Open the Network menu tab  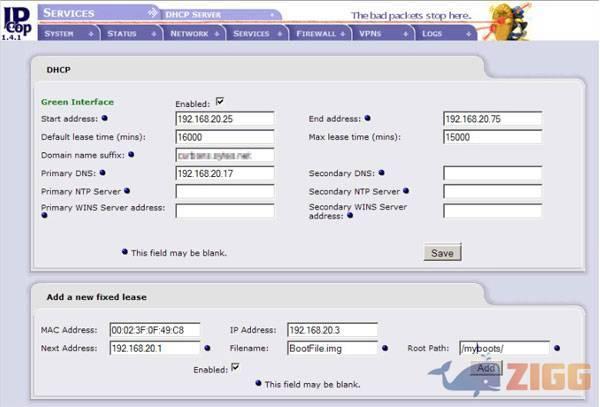click(x=195, y=33)
